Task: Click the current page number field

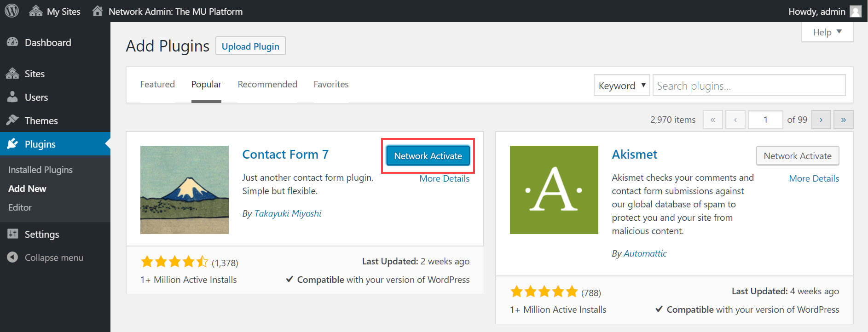Action: (765, 120)
